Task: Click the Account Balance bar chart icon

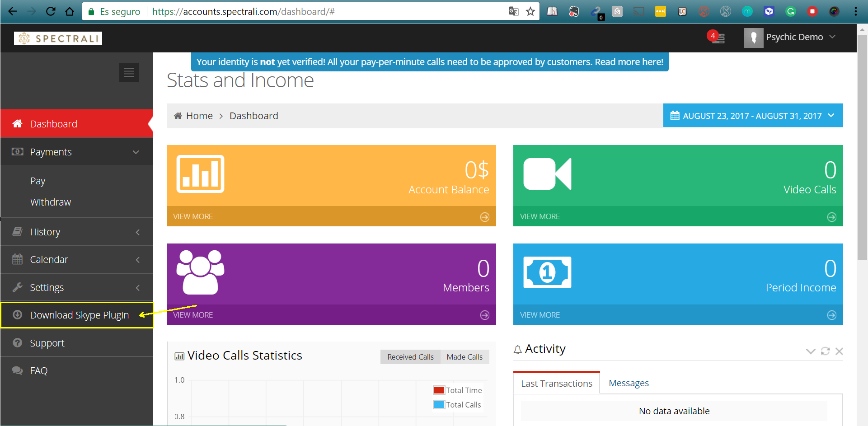Action: pos(200,174)
